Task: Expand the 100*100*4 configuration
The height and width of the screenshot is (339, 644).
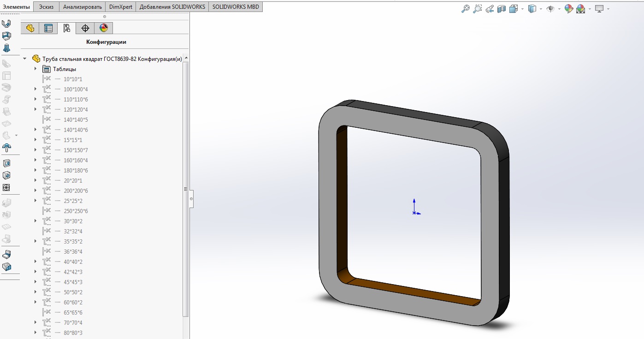Action: pos(35,89)
